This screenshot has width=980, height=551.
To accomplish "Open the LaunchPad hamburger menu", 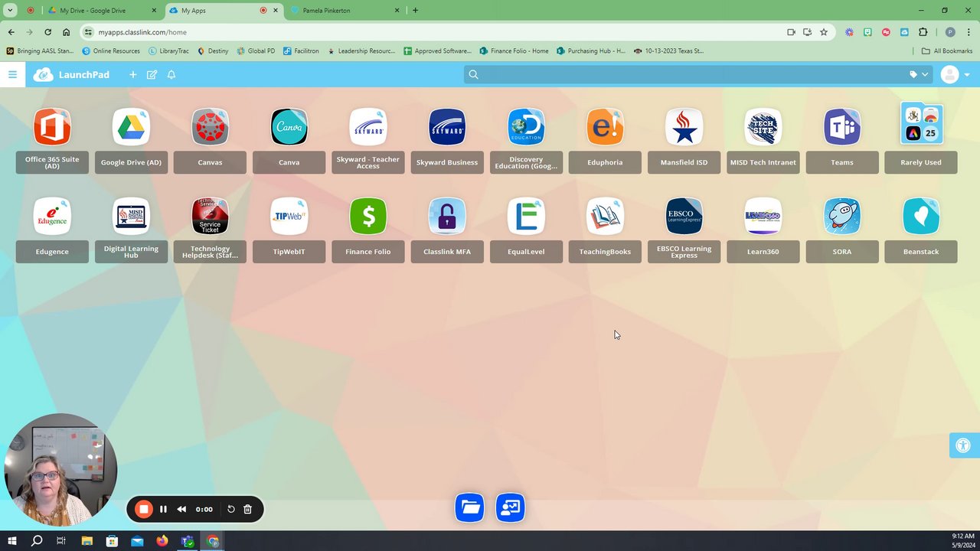I will [12, 74].
